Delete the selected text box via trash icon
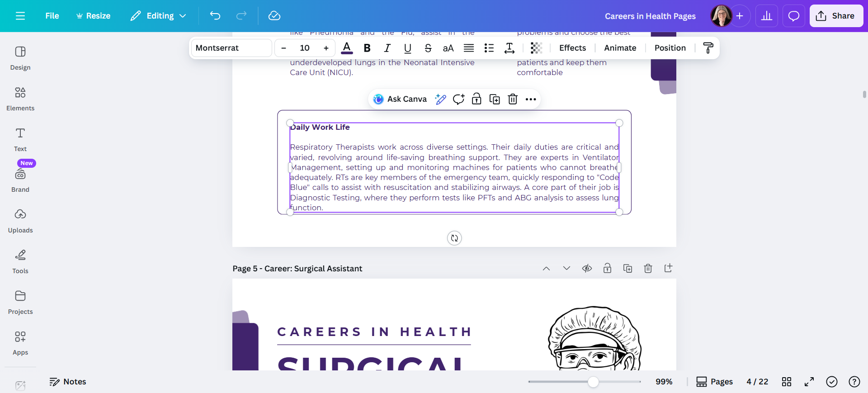The image size is (868, 393). (x=513, y=99)
